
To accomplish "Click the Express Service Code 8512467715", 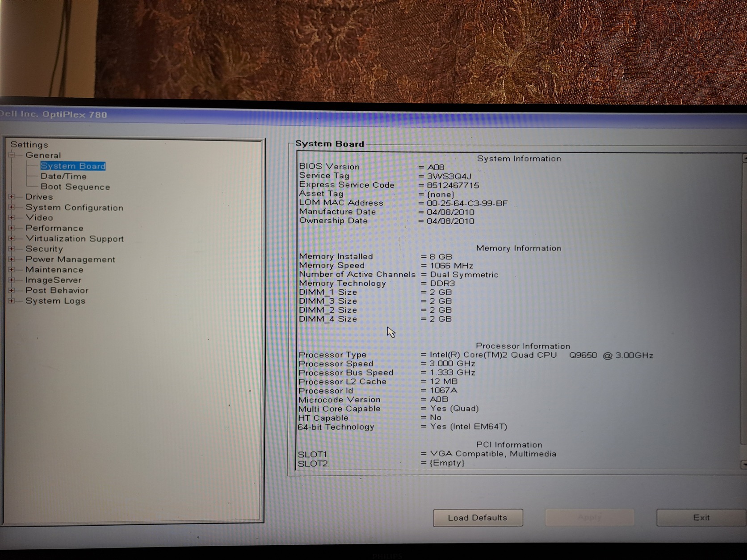I will click(453, 185).
